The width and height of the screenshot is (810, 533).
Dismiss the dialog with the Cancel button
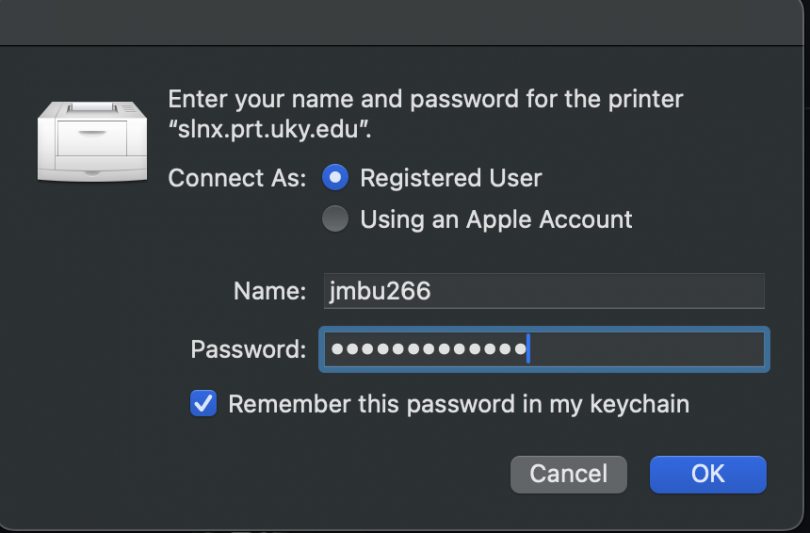point(568,474)
